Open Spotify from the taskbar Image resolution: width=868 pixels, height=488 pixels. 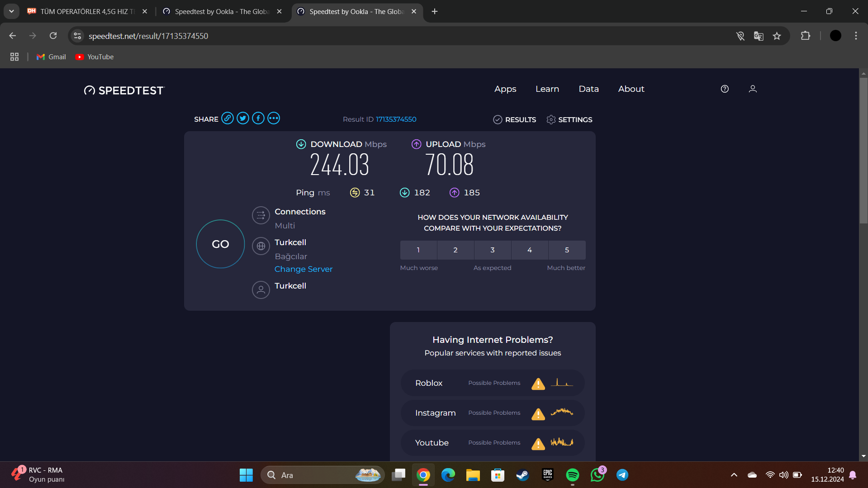(572, 475)
